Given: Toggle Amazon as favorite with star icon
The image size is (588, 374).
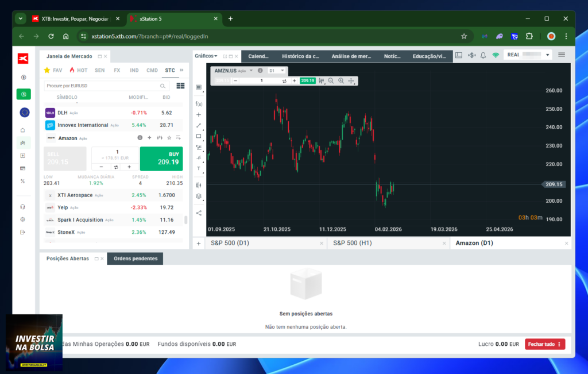Looking at the screenshot, I should (169, 138).
